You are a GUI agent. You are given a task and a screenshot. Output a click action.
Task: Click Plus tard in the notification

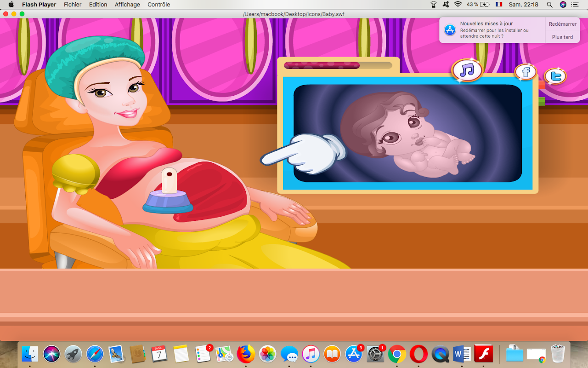click(563, 37)
